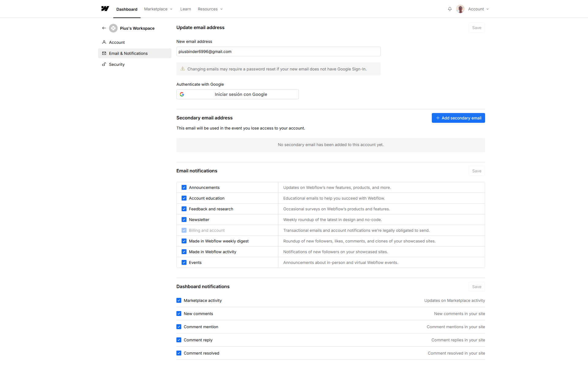Open the notifications bell icon

450,9
